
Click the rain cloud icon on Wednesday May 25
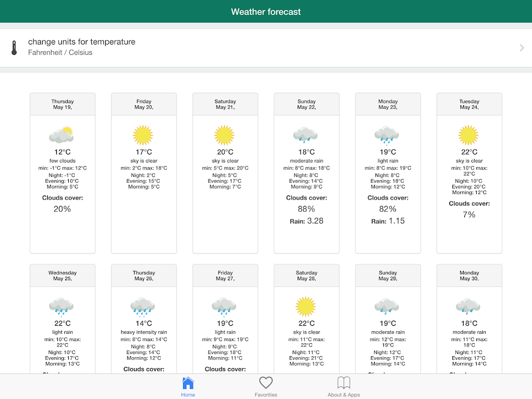(62, 307)
